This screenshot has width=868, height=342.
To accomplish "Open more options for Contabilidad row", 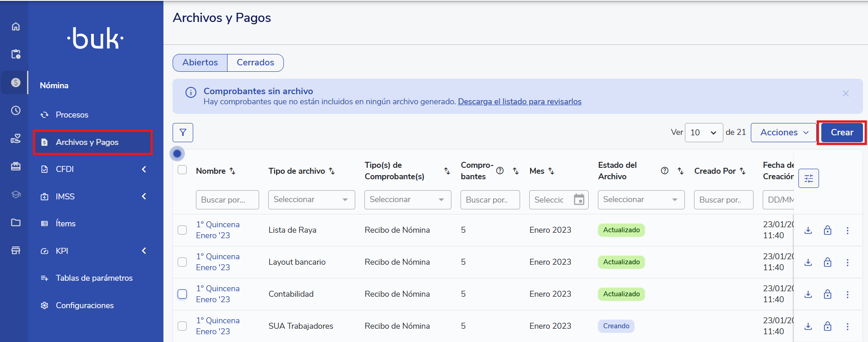I will (x=847, y=294).
